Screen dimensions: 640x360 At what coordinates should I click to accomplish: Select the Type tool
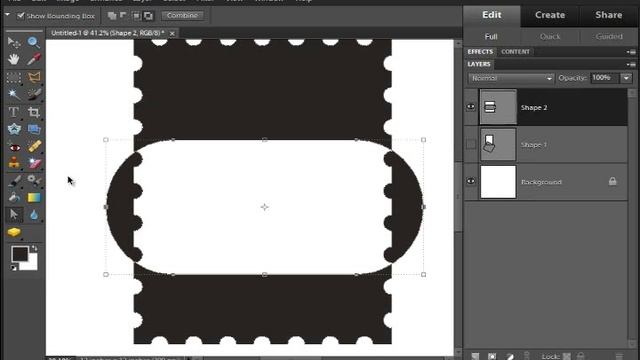pos(14,112)
